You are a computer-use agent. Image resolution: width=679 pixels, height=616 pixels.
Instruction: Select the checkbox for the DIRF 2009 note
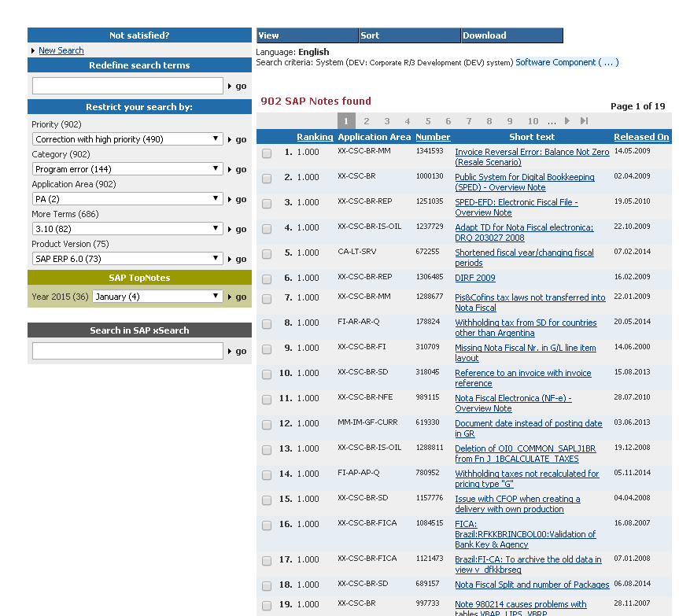pos(266,279)
